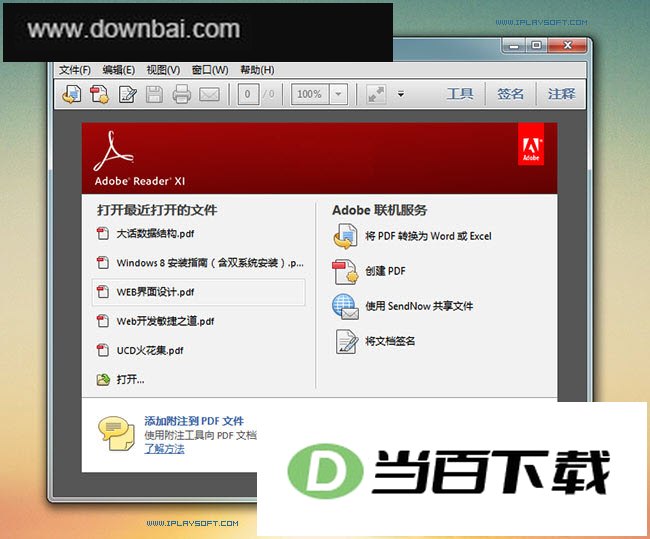Click the PDF icon beside UCD火花集.pdf
Screen dimensions: 650x539
pos(103,350)
